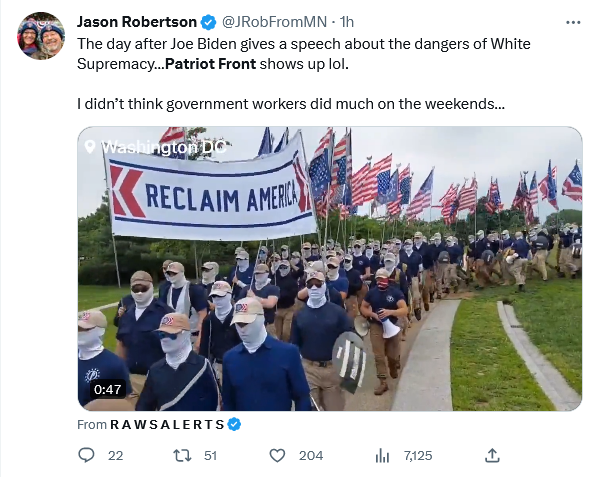Screen dimensions: 598x477
Task: Click the 7,125 views count
Action: click(418, 456)
